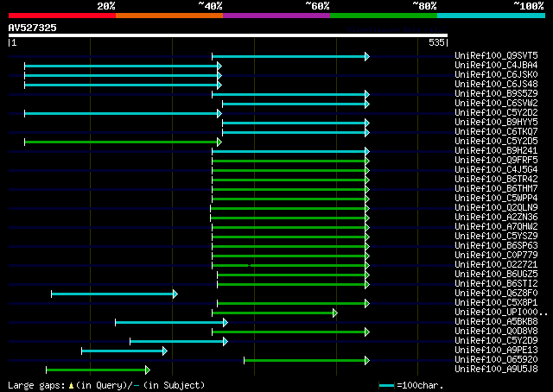Click the green alignment bar for UPI000..
This screenshot has width=553, height=392.
(x=275, y=313)
